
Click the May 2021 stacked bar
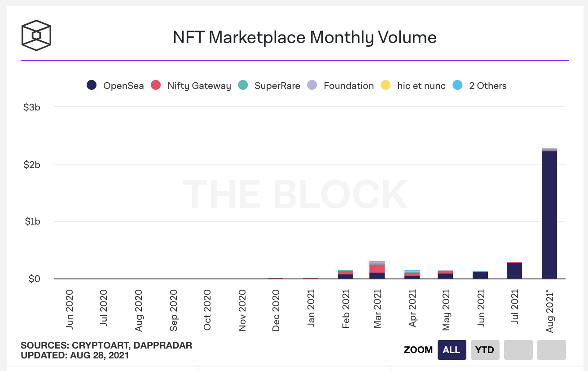point(445,274)
